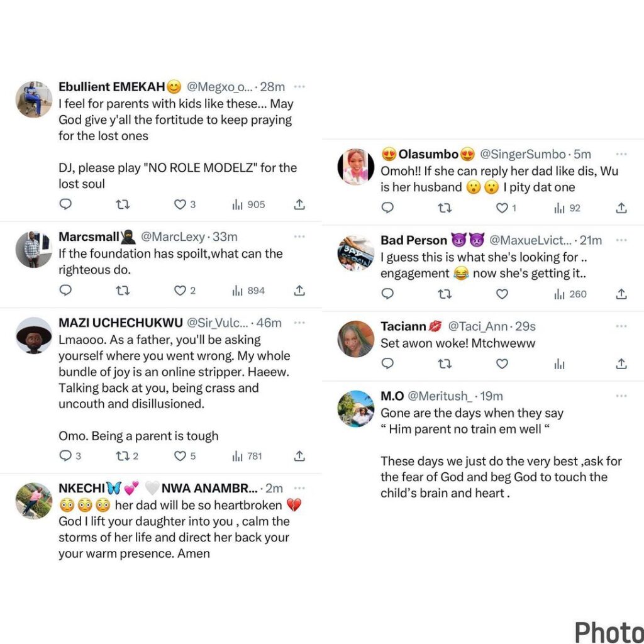Like Bad Person's tweet

point(502,294)
